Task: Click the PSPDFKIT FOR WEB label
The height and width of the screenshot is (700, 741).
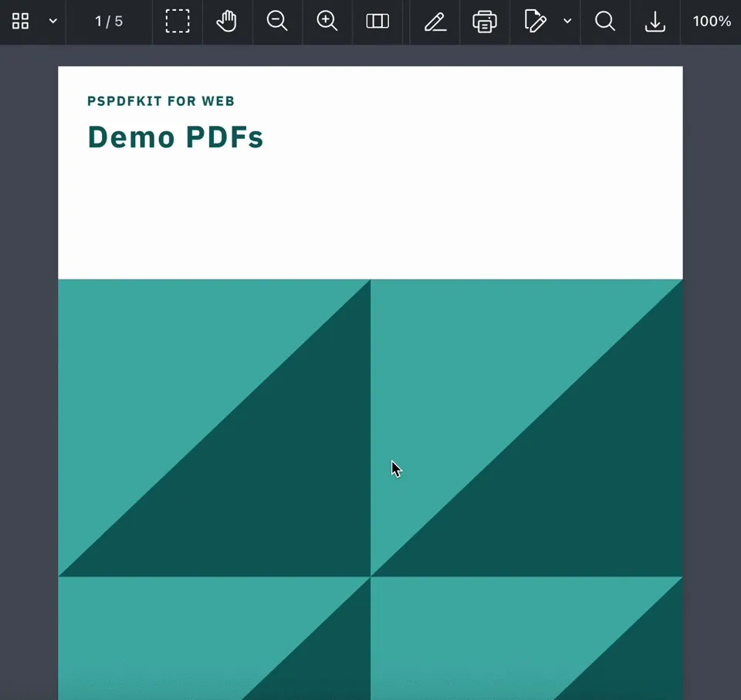Action: pyautogui.click(x=161, y=101)
